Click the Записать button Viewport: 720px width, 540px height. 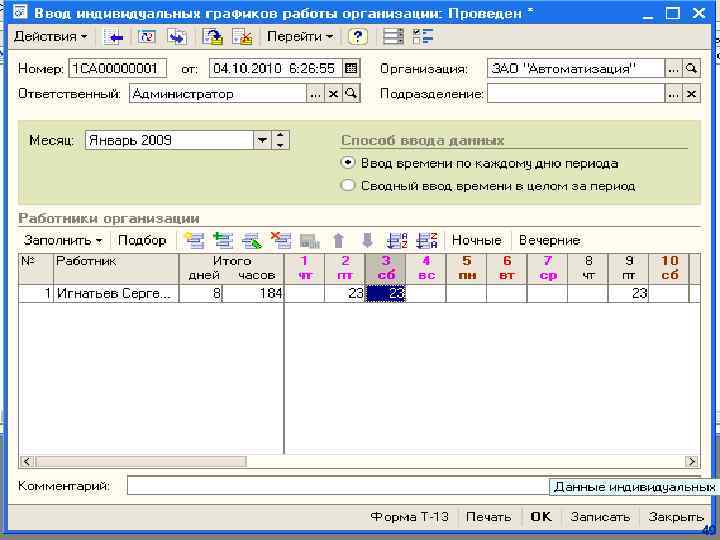click(x=600, y=517)
